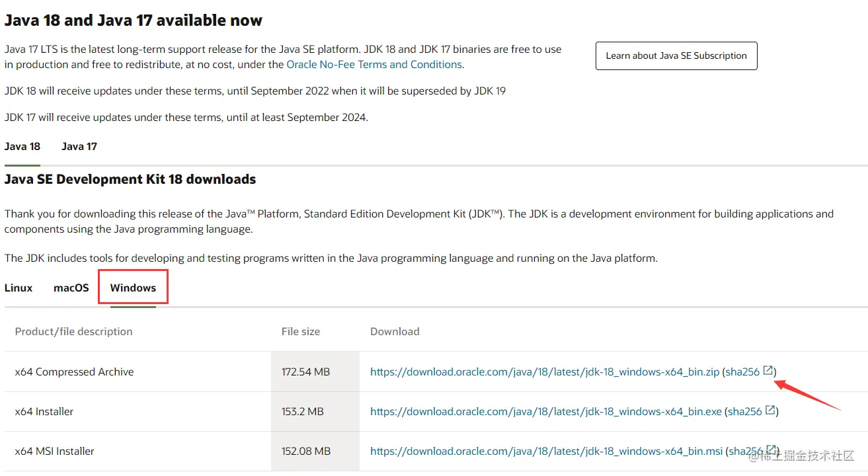Click external-link icon beside msi sha256
Image resolution: width=868 pixels, height=476 pixels.
pos(771,450)
